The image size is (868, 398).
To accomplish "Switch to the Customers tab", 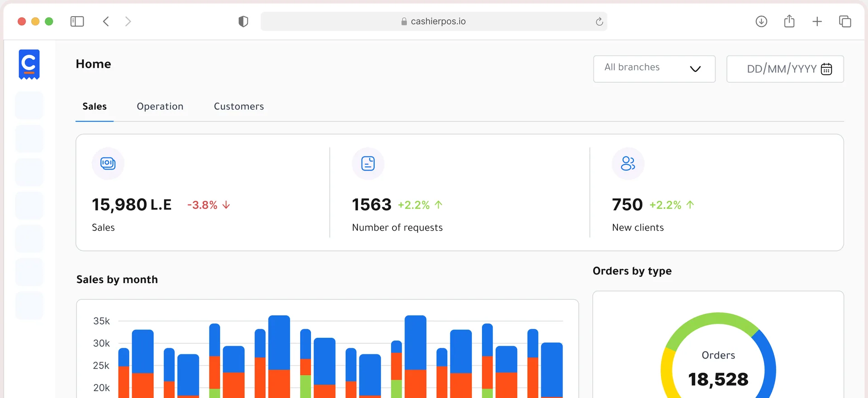I will point(239,106).
